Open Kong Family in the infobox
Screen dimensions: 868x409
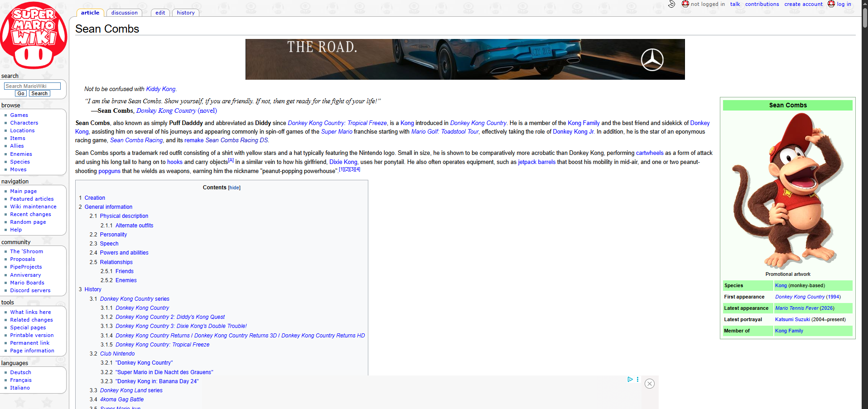point(789,331)
